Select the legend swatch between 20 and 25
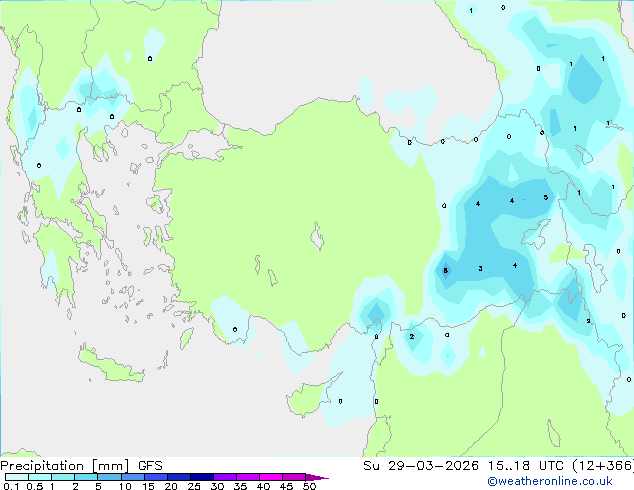This screenshot has width=634, height=490. pos(179,477)
